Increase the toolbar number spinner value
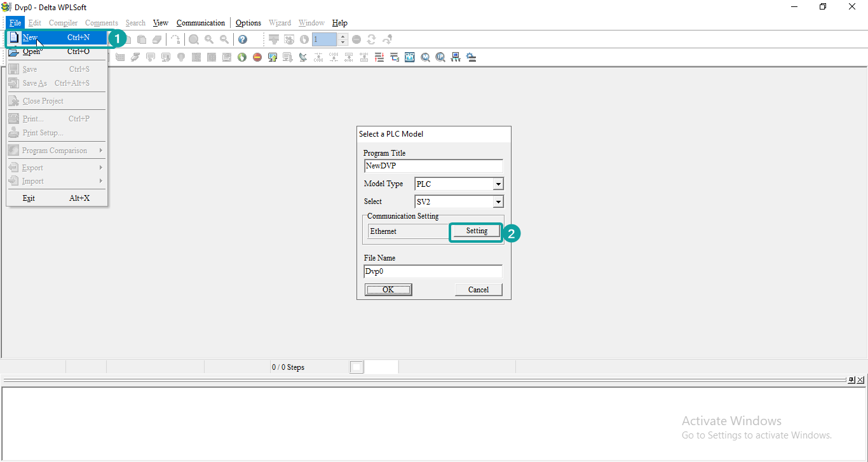868x462 pixels. click(343, 36)
